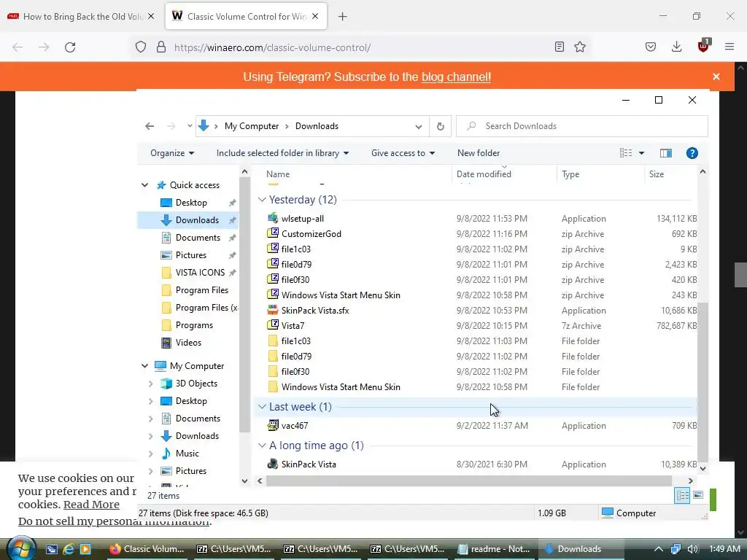Open Explorer help question mark icon
This screenshot has height=560, width=747.
coord(692,153)
